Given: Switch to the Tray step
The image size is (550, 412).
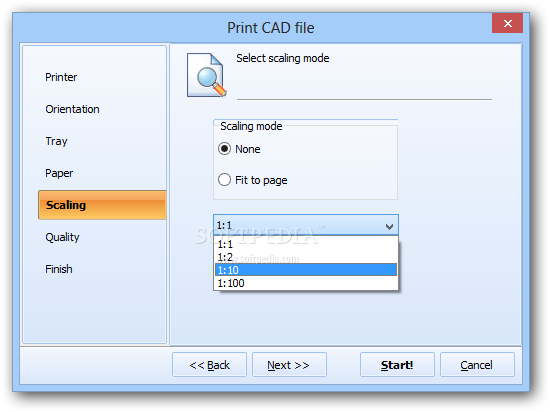Looking at the screenshot, I should pos(56,141).
